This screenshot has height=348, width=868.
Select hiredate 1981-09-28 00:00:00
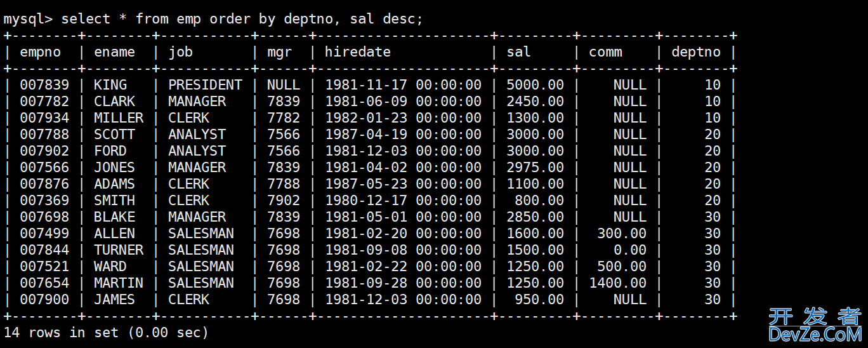coord(403,283)
